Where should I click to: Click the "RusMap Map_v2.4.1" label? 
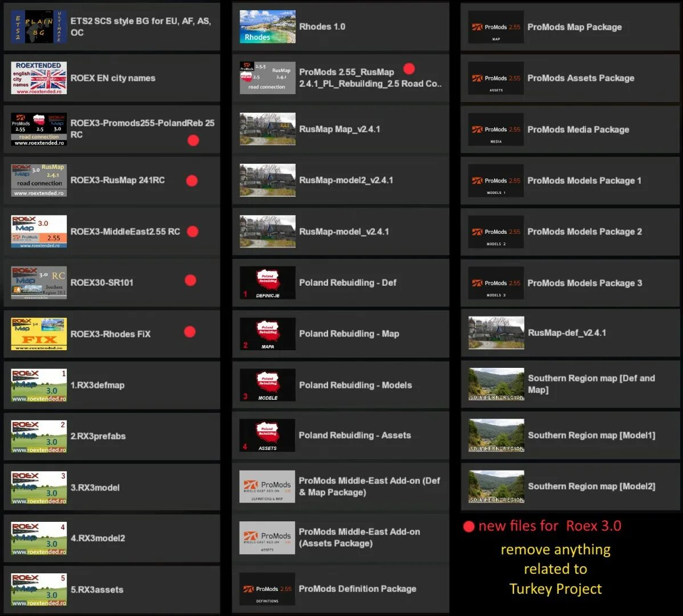click(x=340, y=129)
